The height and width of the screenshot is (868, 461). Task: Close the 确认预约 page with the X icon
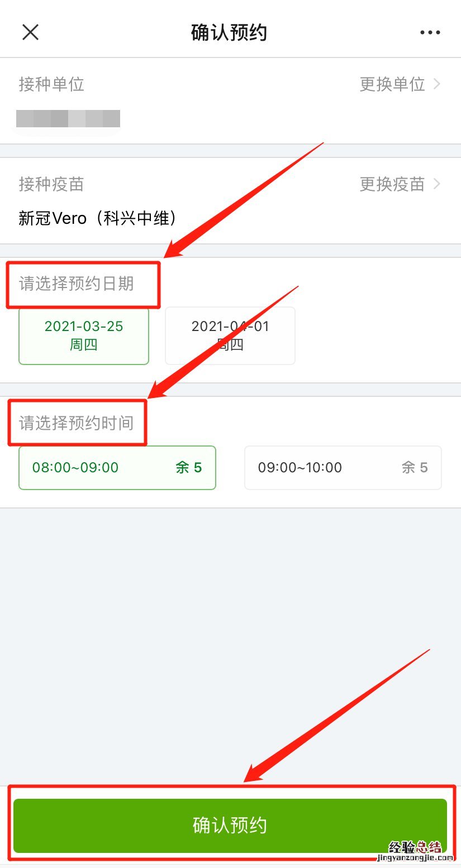point(30,32)
